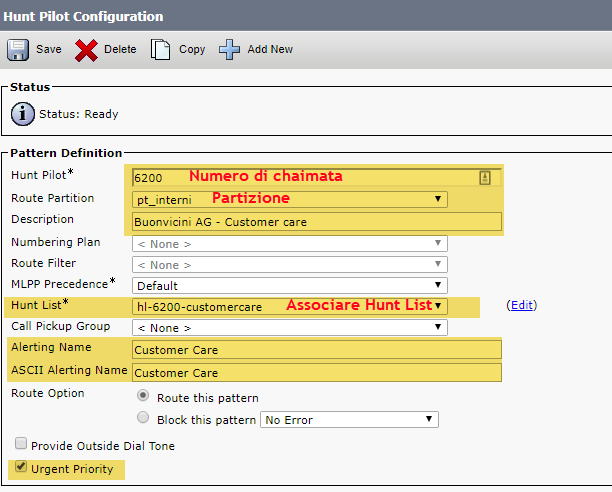Enable Provide Outside Dial Tone checkbox
This screenshot has height=492, width=612.
(21, 443)
